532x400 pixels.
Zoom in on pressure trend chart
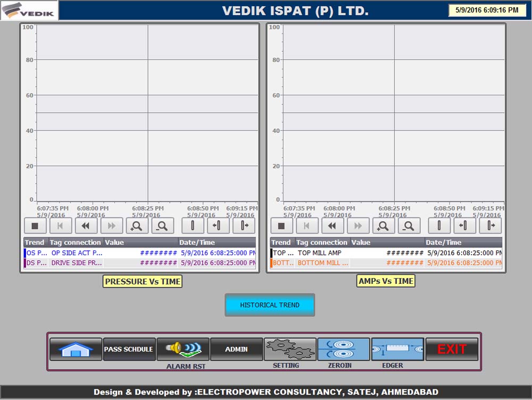pos(137,226)
